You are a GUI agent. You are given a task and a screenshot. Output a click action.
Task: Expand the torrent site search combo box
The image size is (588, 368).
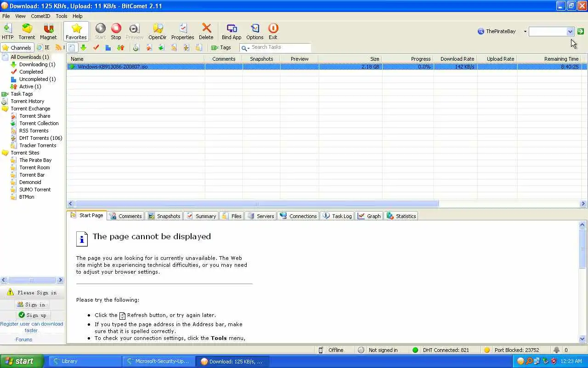pos(570,31)
